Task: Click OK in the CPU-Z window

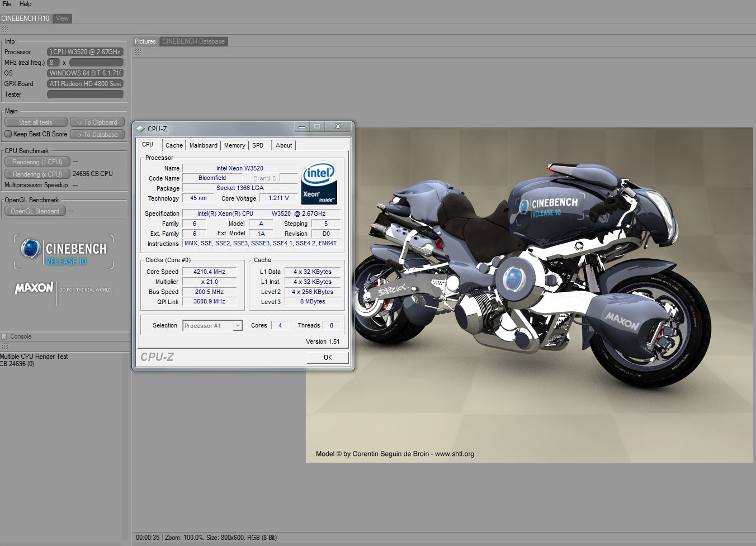Action: 328,358
